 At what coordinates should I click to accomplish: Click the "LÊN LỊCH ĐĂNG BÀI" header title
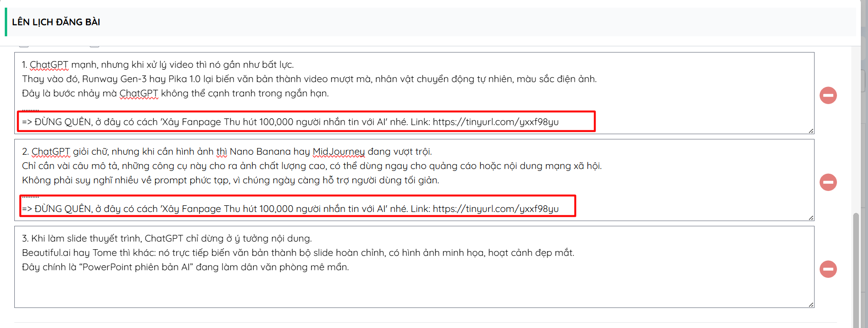click(56, 22)
